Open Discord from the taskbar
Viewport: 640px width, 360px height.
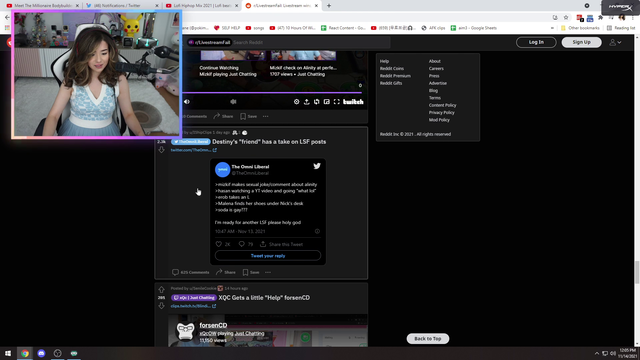click(x=41, y=353)
